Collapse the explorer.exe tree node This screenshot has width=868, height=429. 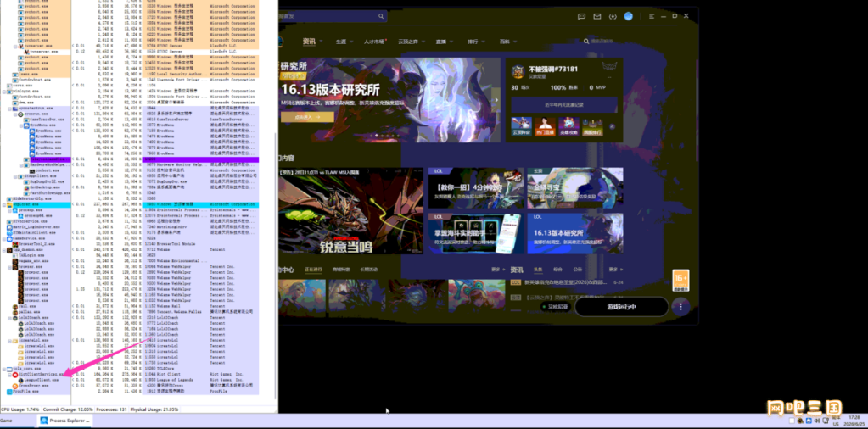(x=4, y=204)
